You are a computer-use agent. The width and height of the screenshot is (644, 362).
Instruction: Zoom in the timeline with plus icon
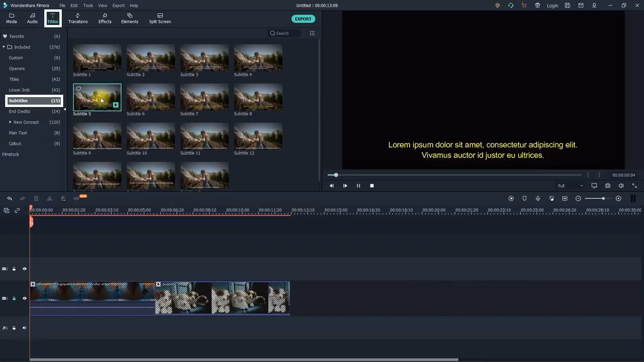(x=619, y=198)
